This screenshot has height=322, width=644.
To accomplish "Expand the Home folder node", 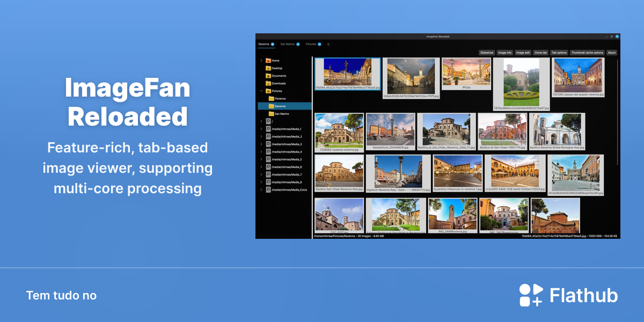I will [x=261, y=61].
